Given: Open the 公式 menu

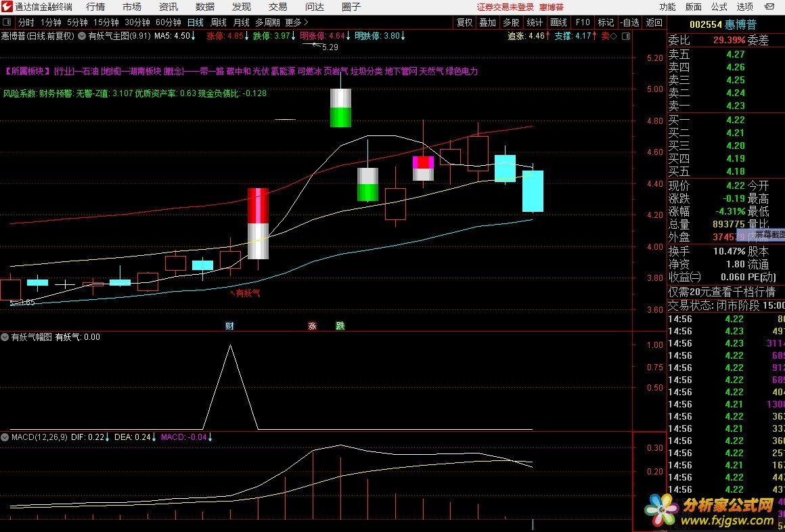Looking at the screenshot, I should [719, 7].
